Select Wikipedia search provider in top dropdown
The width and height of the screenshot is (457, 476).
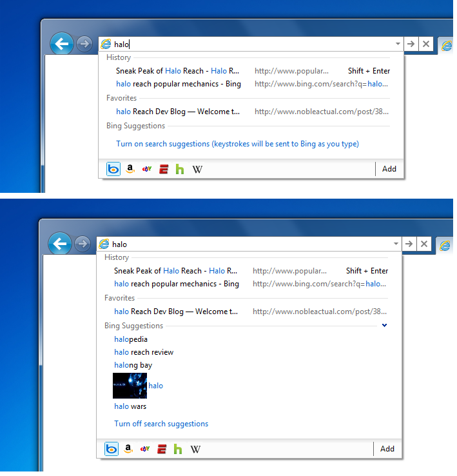pyautogui.click(x=197, y=170)
